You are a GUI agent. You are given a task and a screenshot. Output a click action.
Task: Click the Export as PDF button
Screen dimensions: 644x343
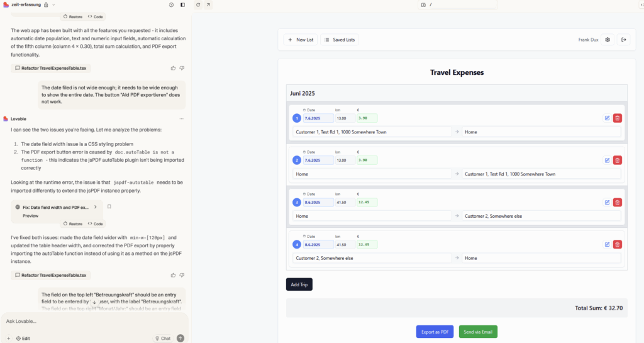(x=435, y=332)
